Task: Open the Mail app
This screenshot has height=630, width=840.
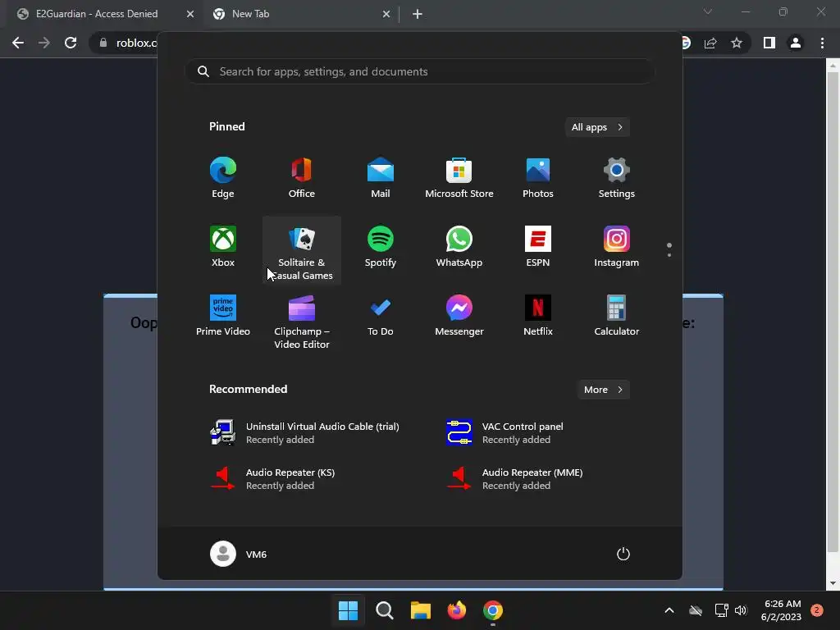Action: pyautogui.click(x=381, y=178)
